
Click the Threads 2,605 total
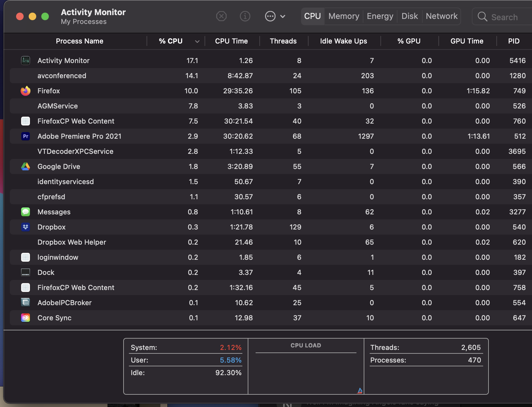click(x=471, y=347)
